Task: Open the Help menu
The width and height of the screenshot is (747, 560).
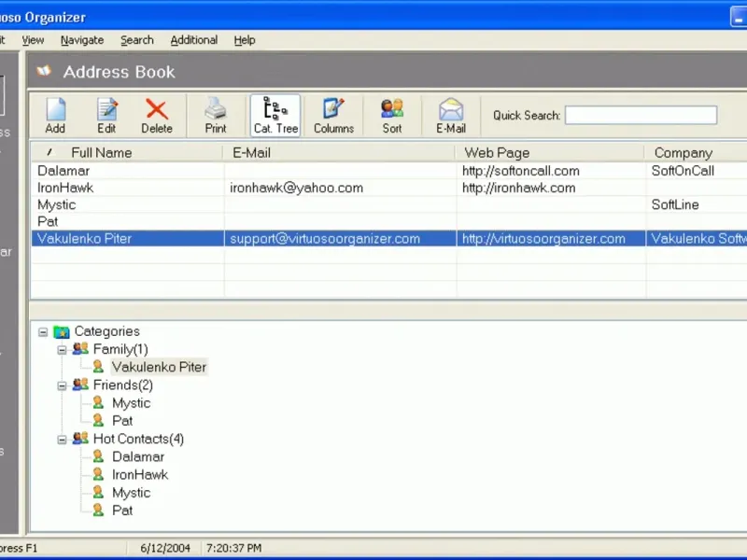Action: [x=245, y=40]
